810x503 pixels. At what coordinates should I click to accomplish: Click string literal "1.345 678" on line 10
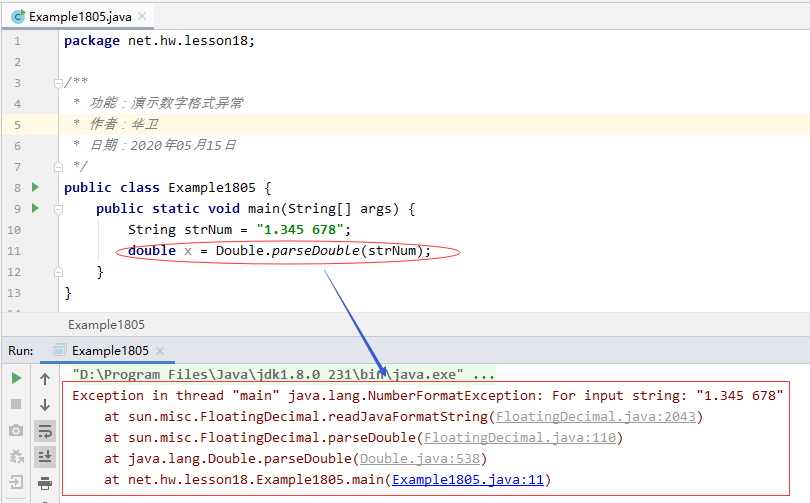point(300,229)
